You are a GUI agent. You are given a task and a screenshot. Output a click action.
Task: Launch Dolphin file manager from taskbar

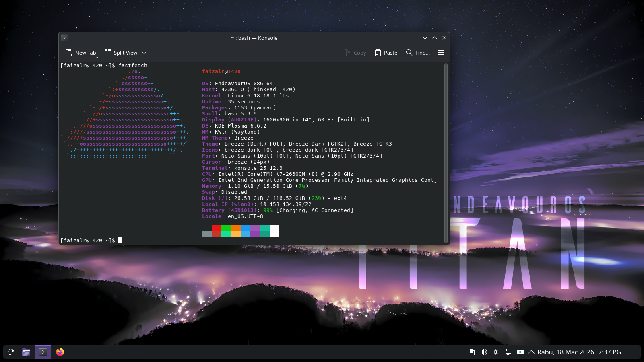pyautogui.click(x=26, y=352)
